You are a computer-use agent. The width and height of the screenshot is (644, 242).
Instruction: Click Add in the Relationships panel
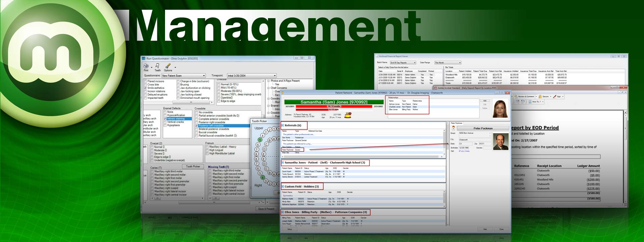[485, 101]
